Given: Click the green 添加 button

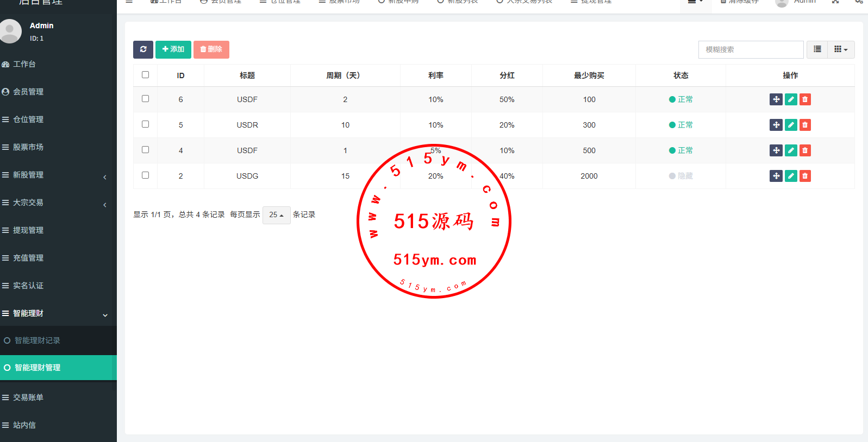Looking at the screenshot, I should click(x=173, y=49).
